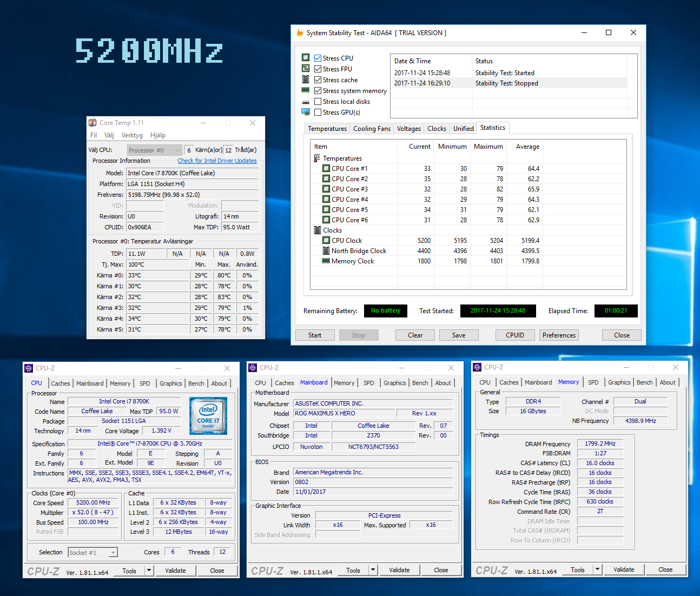Click the Test Started 2017-11-24 15:28:48 display
Viewport: 700px width, 596px height.
pyautogui.click(x=498, y=311)
